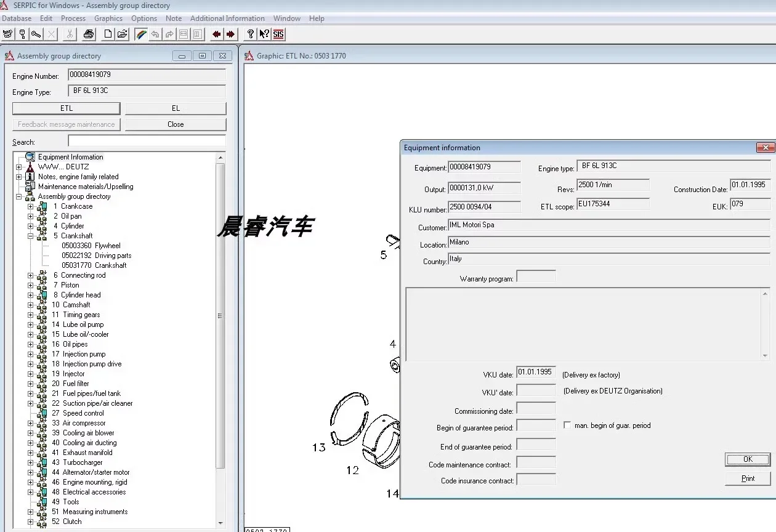Click the piston icon in the toolbar
The image size is (776, 532).
click(x=22, y=34)
